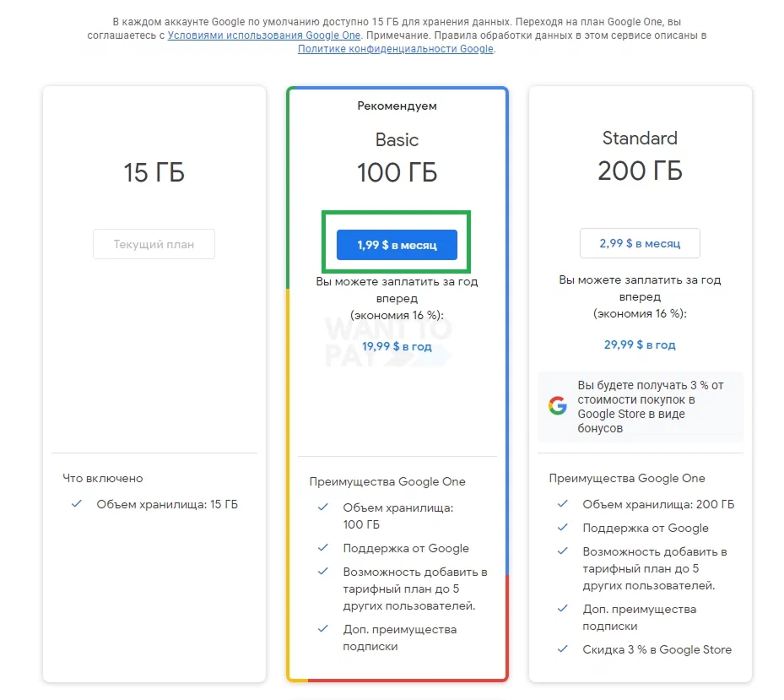Click the "Рекомендуем" label on Basic plan
784x700 pixels.
click(397, 106)
